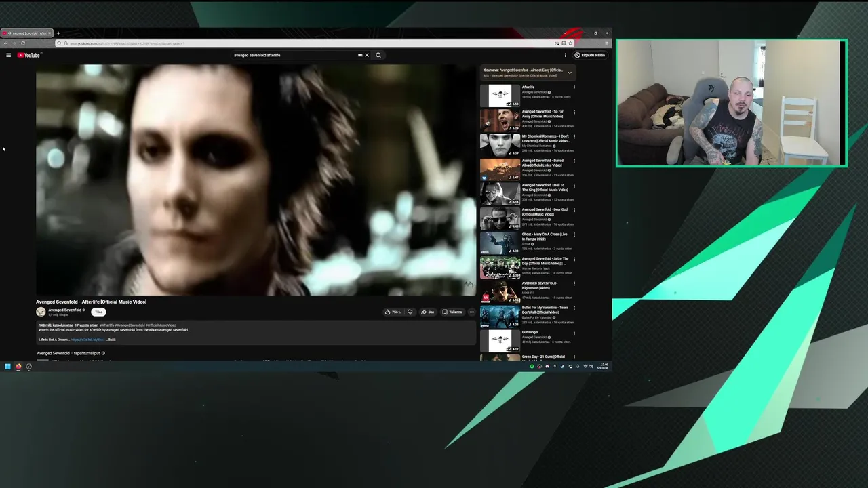Click the info icon next to tapahtumaliput
Image resolution: width=868 pixels, height=488 pixels.
coord(103,353)
